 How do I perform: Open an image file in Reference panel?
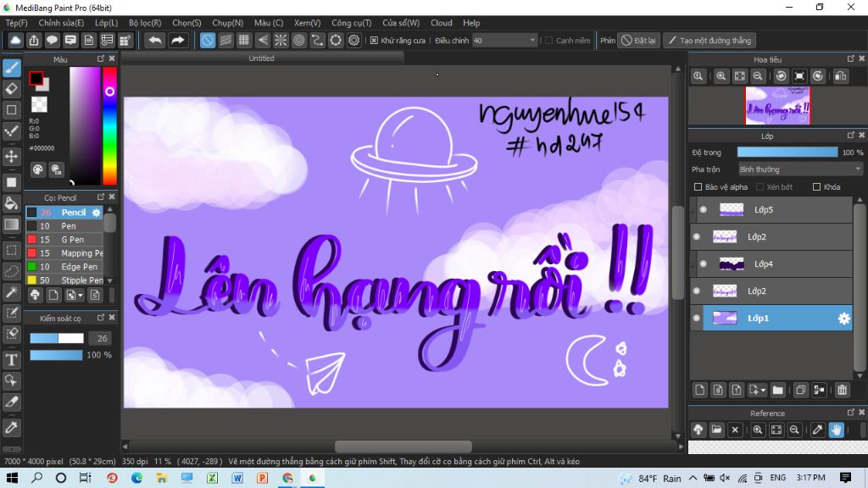(x=716, y=430)
